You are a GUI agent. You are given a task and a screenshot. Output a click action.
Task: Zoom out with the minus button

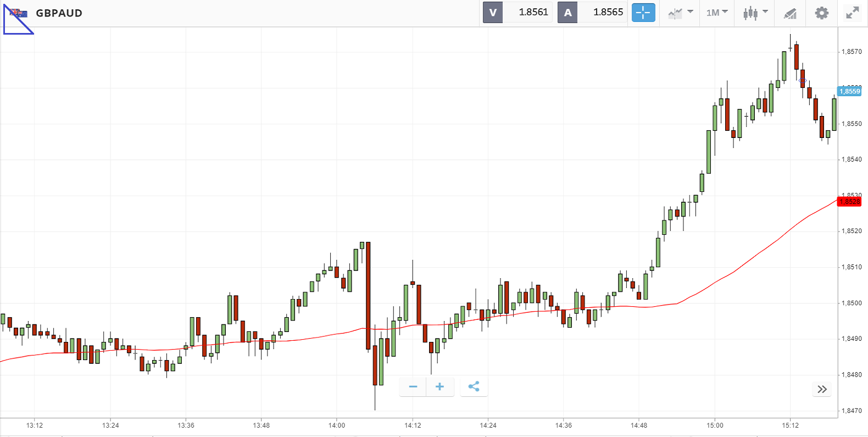coord(413,387)
